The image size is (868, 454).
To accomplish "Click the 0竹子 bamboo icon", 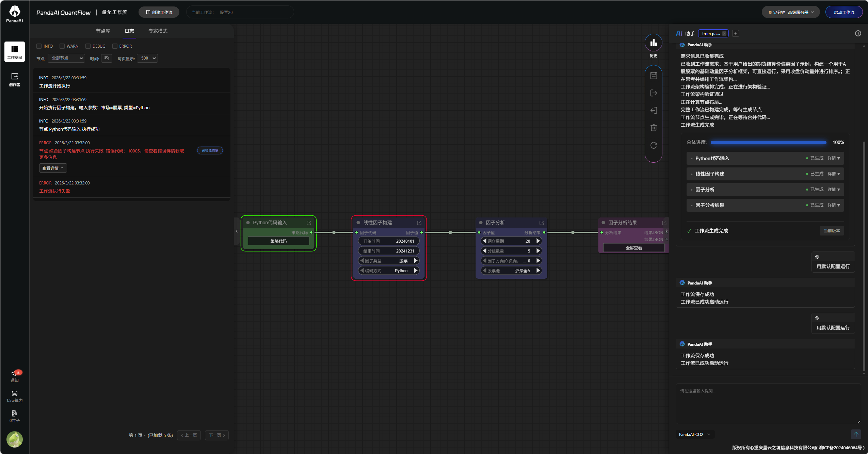I will (15, 416).
